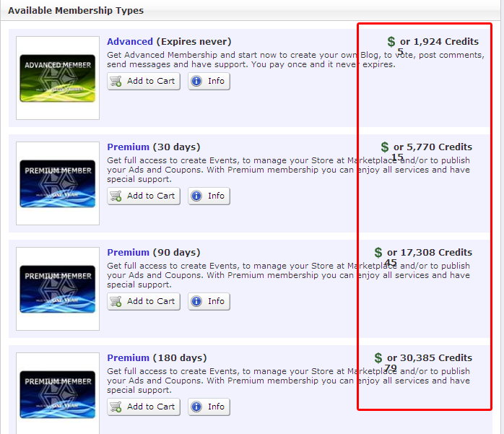Click the blue info icon for Premium 90 days
This screenshot has width=504, height=434.
196,301
